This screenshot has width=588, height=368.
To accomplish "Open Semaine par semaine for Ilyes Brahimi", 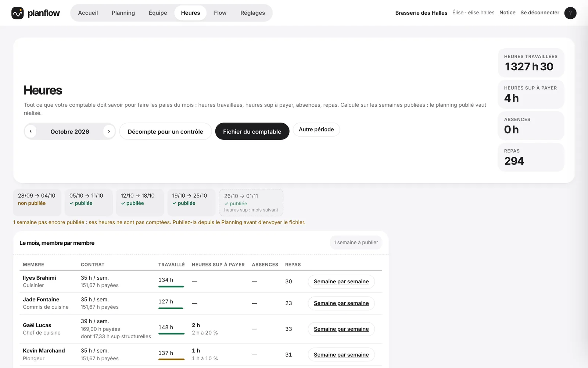I will (x=341, y=282).
